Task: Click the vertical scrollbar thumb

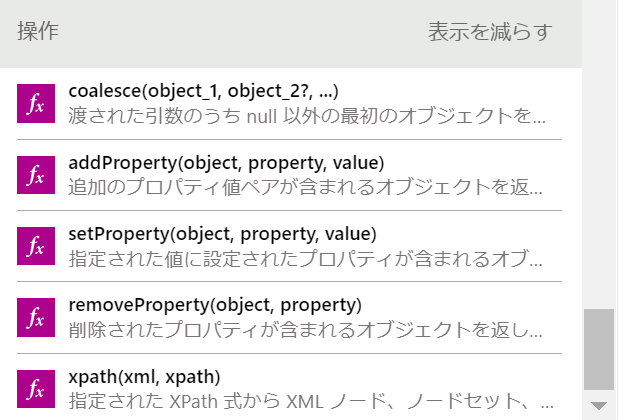Action: pos(600,348)
